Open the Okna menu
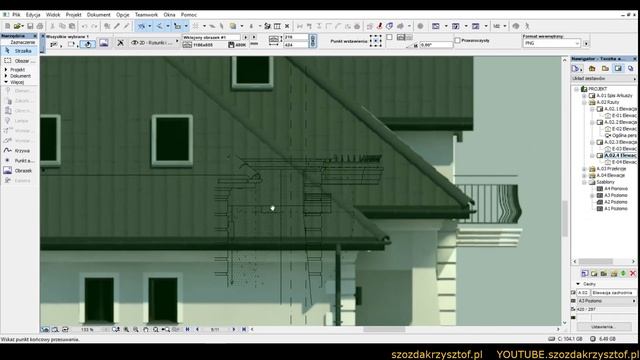This screenshot has height=360, width=640. [x=169, y=15]
